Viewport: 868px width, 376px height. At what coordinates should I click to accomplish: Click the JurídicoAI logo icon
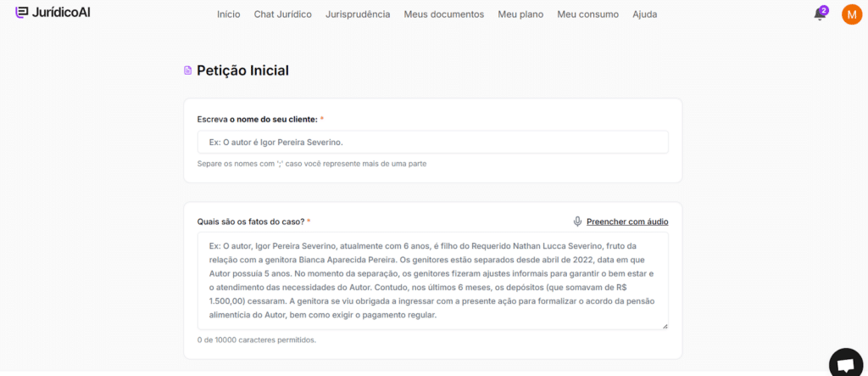click(x=21, y=13)
